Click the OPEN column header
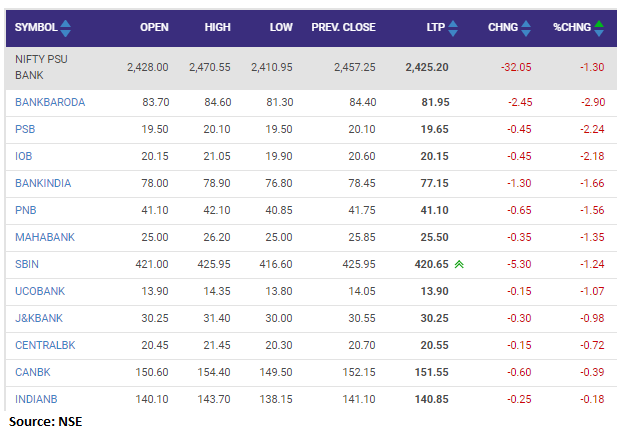 (154, 27)
